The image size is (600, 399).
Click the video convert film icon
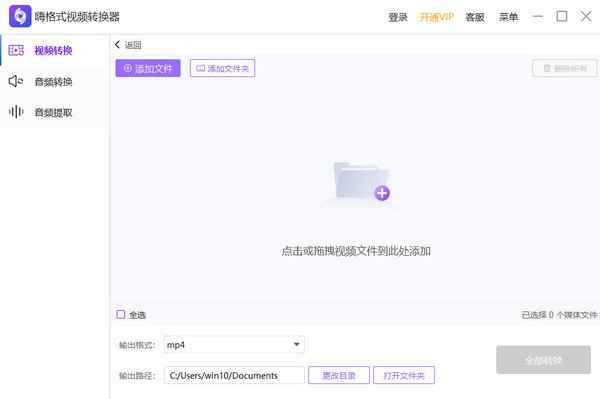pos(16,50)
